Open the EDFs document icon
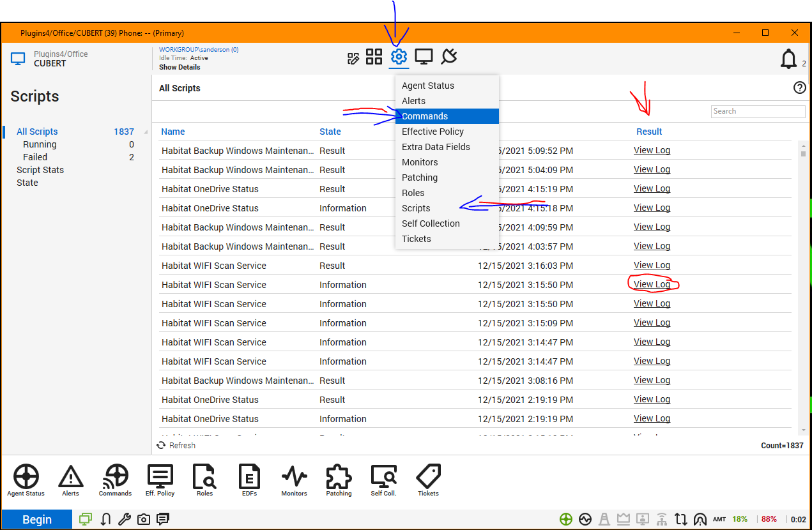The width and height of the screenshot is (812, 530). point(249,480)
